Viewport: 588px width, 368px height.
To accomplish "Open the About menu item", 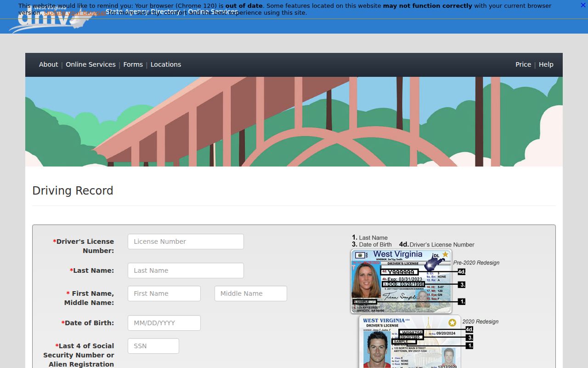I will click(x=48, y=64).
